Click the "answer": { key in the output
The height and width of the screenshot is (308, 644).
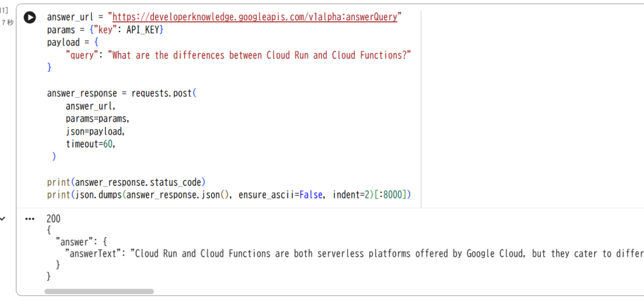tap(81, 241)
